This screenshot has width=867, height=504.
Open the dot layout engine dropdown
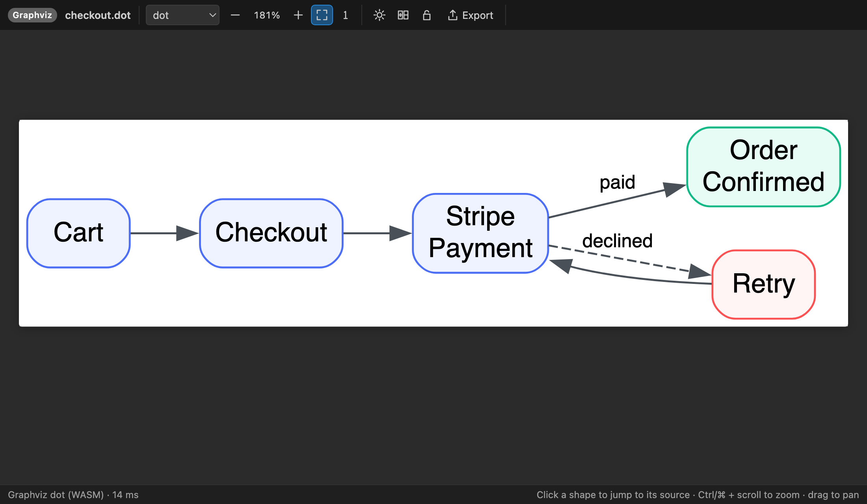click(x=182, y=15)
